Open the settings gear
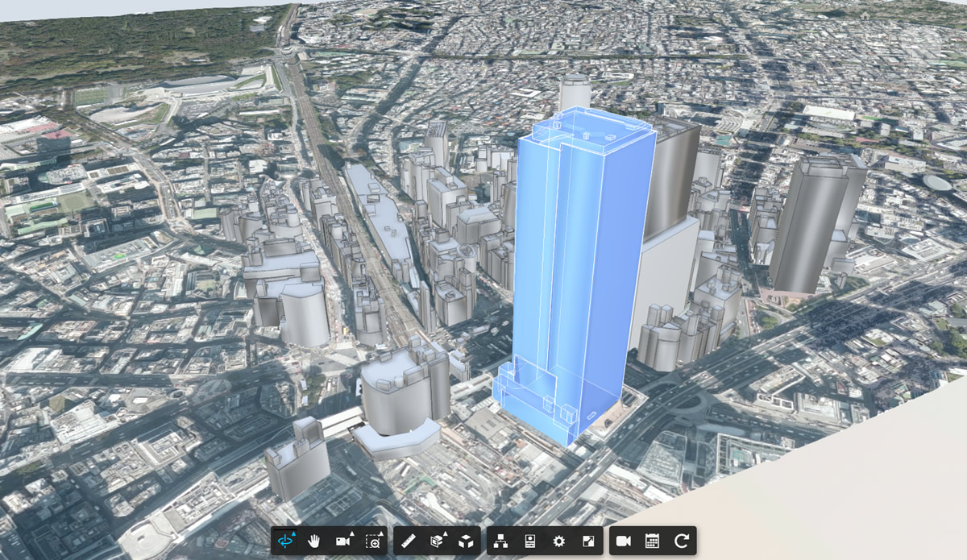Viewport: 967px width, 560px height. (558, 539)
